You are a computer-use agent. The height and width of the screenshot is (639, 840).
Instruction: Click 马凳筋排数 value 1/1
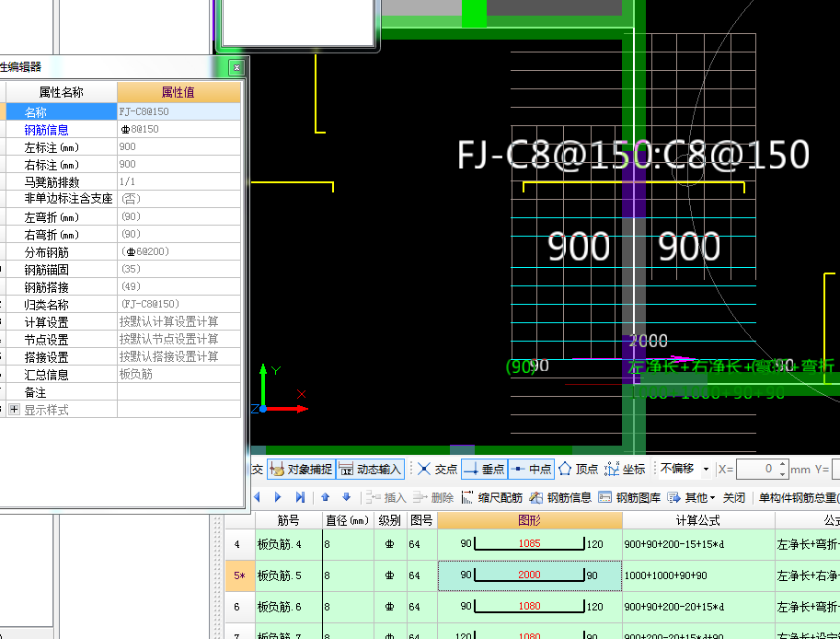click(178, 181)
